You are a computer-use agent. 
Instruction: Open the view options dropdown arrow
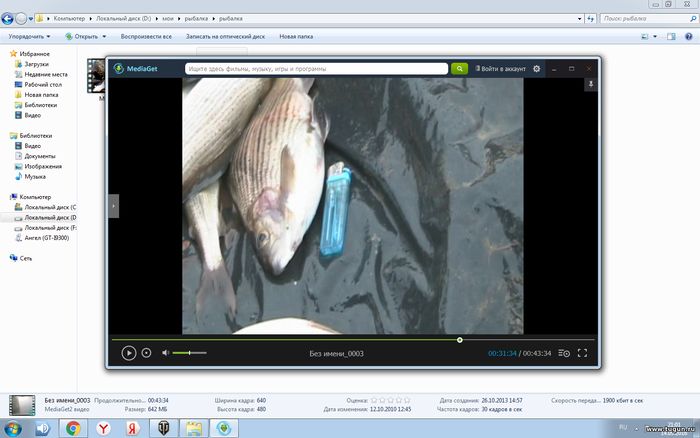click(x=655, y=37)
